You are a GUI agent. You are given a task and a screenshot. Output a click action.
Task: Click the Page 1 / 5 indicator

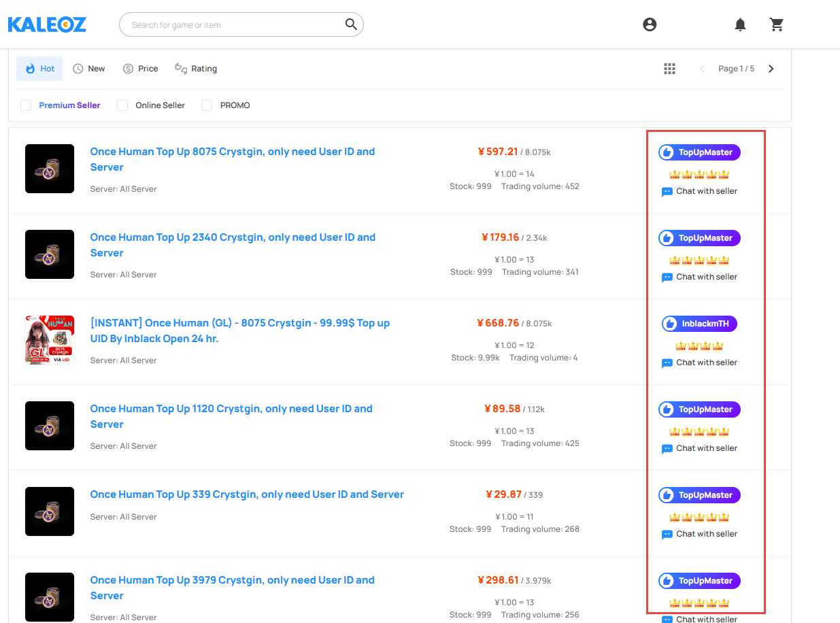(737, 69)
